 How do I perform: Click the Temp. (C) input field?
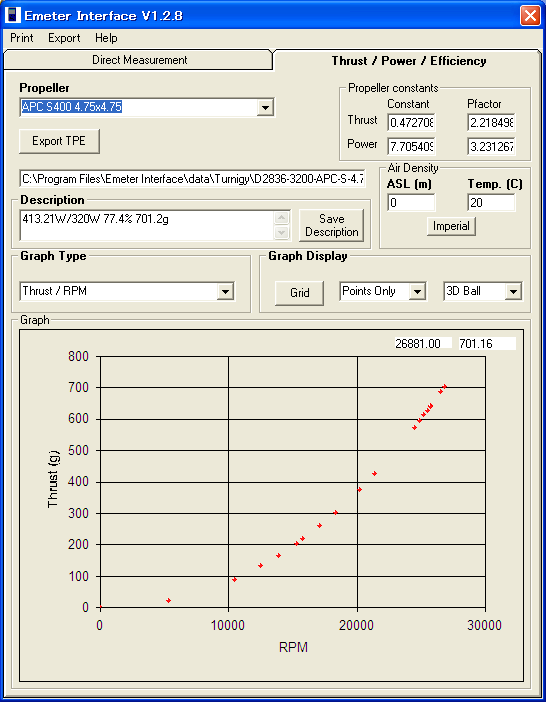(x=491, y=203)
